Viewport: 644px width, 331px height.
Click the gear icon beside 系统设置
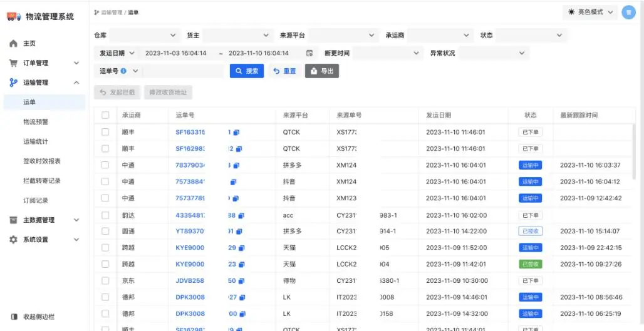point(14,240)
